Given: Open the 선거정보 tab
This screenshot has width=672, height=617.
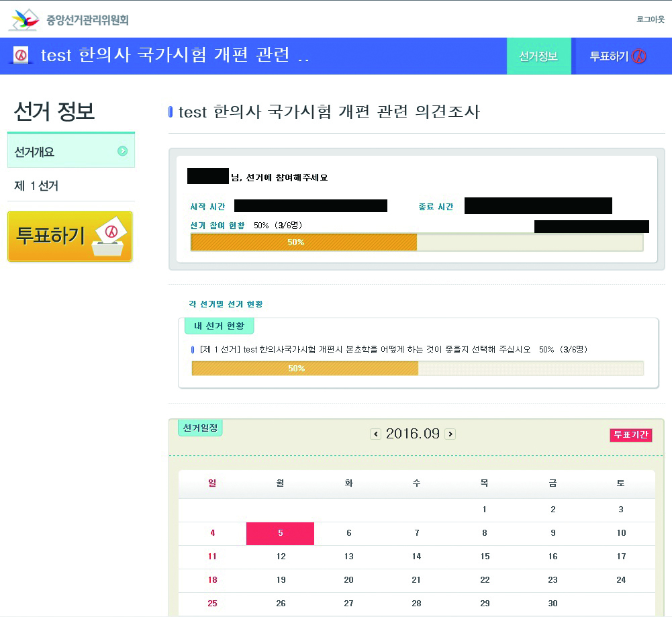Looking at the screenshot, I should [538, 56].
